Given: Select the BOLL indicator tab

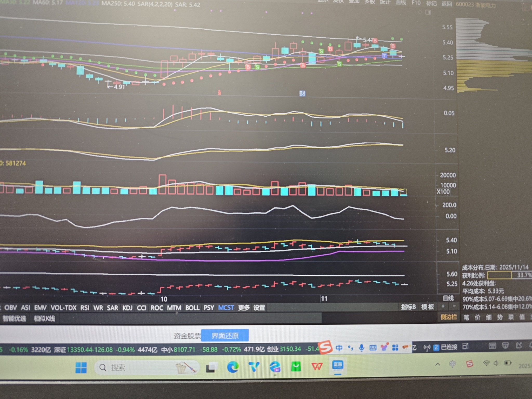Looking at the screenshot, I should 192,308.
